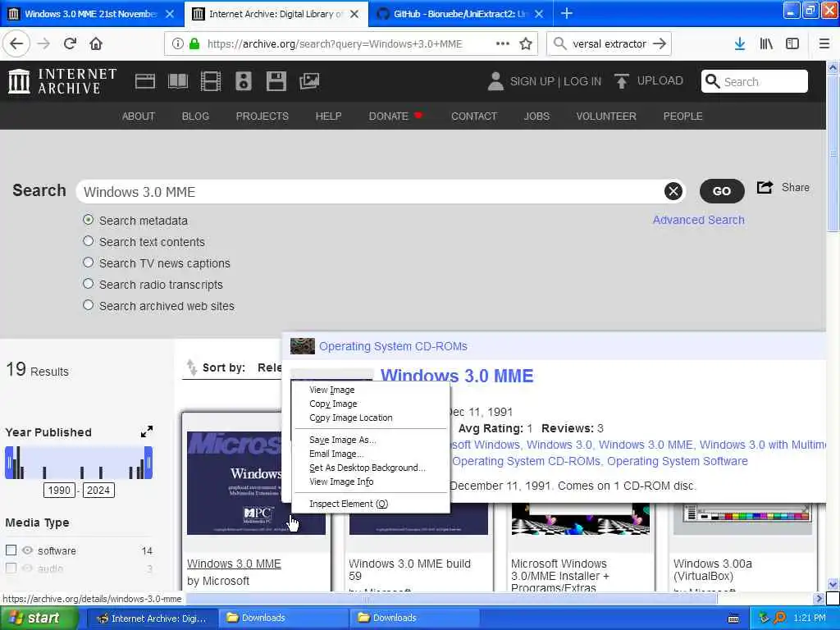The width and height of the screenshot is (840, 630).
Task: Select Search radio transcripts option
Action: [89, 285]
